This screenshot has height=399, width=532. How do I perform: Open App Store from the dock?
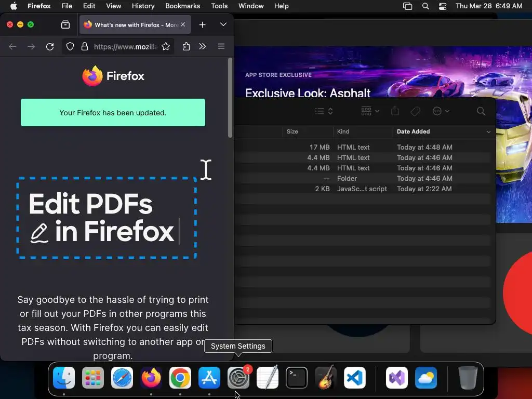[209, 378]
